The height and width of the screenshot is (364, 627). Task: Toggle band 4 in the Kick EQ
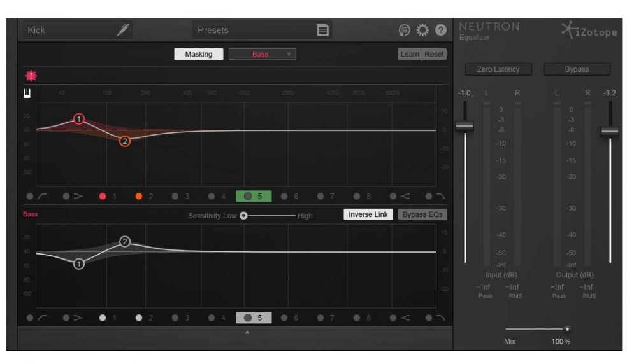(x=212, y=196)
